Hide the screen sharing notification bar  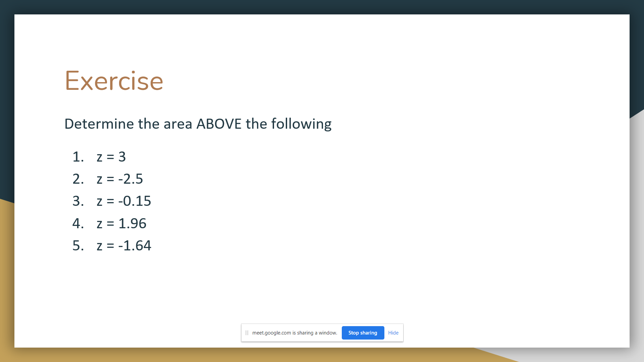[x=393, y=333]
